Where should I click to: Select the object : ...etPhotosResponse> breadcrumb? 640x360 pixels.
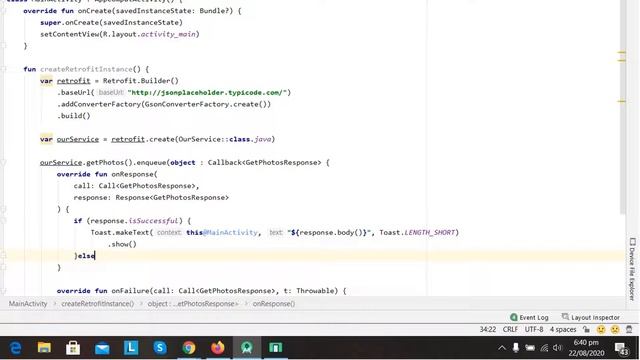(193, 304)
